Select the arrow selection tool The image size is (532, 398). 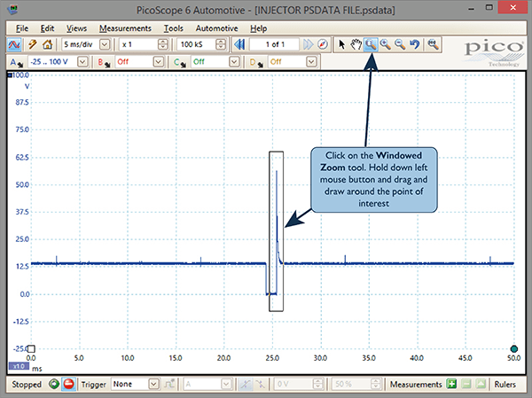tap(341, 44)
